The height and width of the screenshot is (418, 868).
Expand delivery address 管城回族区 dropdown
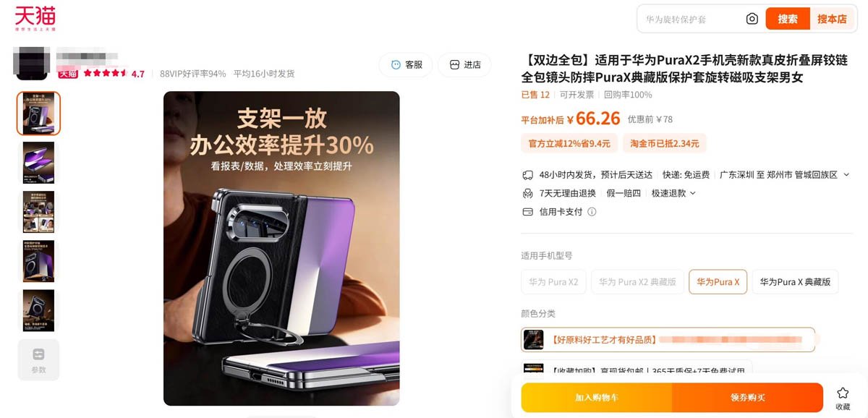pyautogui.click(x=847, y=175)
